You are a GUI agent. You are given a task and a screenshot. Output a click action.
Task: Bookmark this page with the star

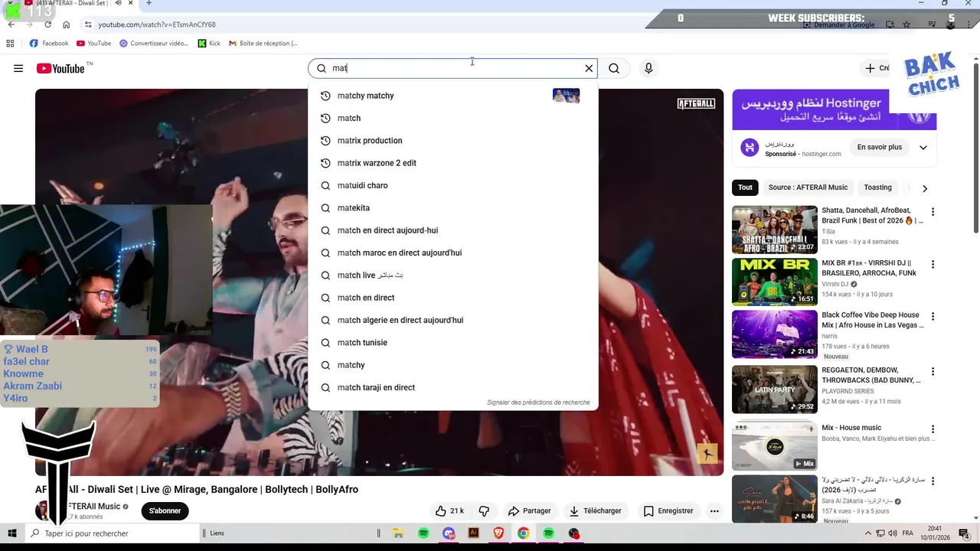(906, 24)
